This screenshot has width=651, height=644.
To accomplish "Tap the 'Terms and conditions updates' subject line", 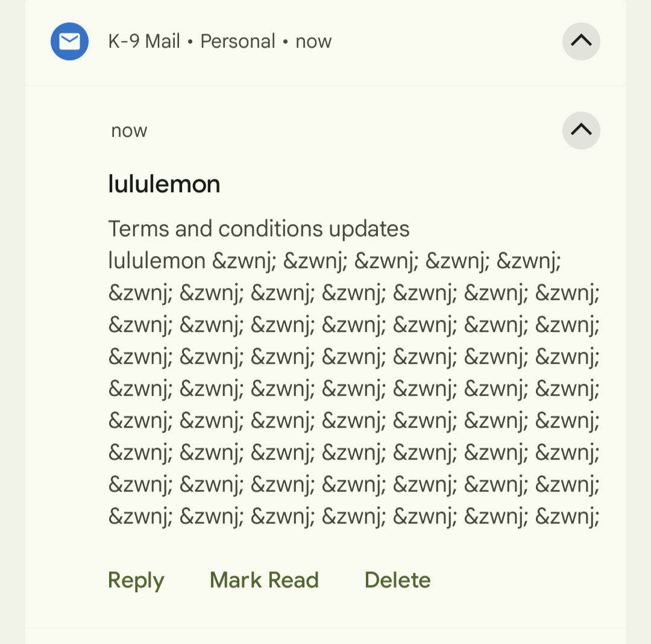I will pos(259,229).
